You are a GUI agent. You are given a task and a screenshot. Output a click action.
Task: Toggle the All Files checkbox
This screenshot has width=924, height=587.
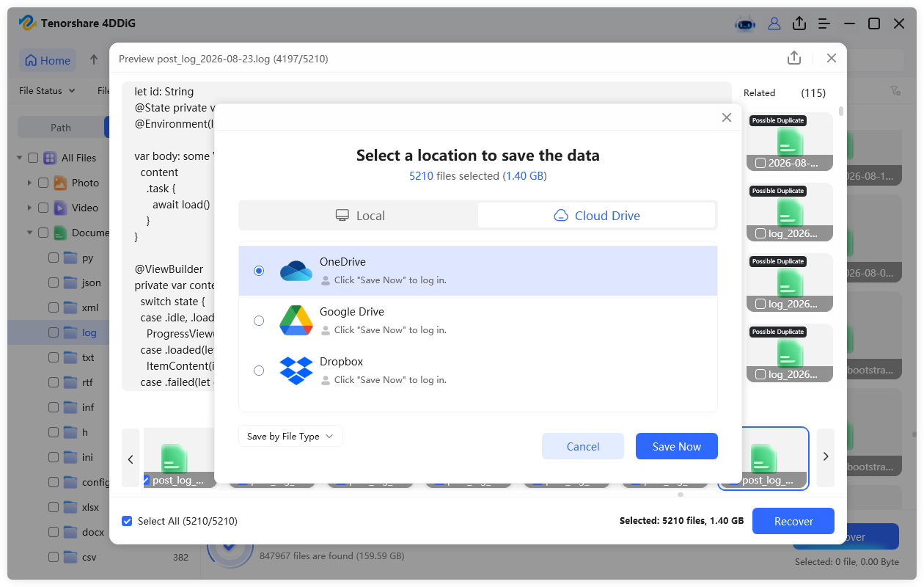tap(33, 158)
